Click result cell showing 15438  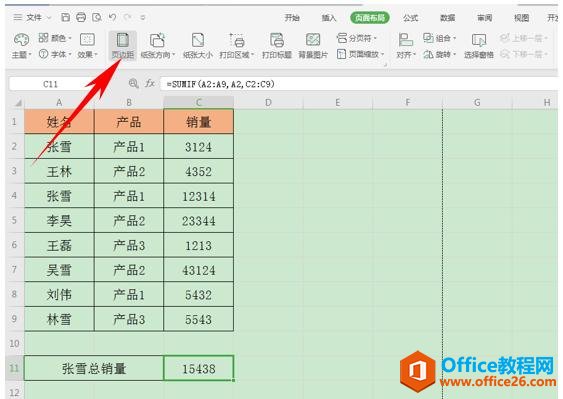[x=199, y=368]
